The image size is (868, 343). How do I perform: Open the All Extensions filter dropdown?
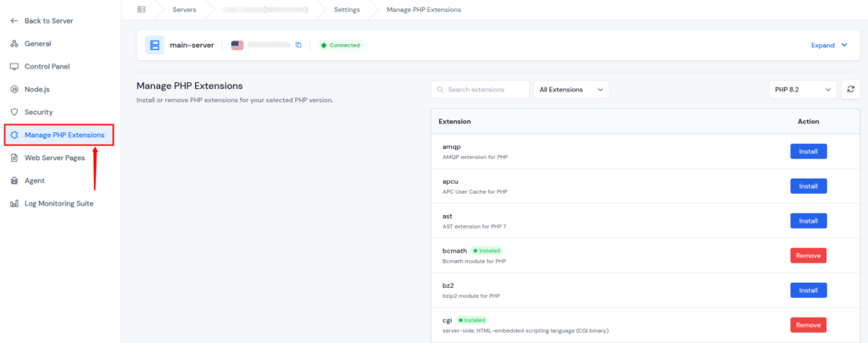click(x=570, y=89)
